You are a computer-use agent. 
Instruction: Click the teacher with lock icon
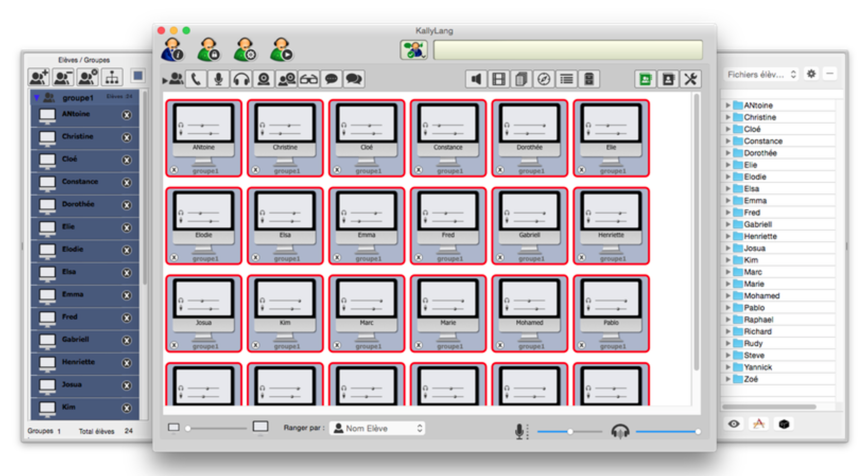point(209,50)
